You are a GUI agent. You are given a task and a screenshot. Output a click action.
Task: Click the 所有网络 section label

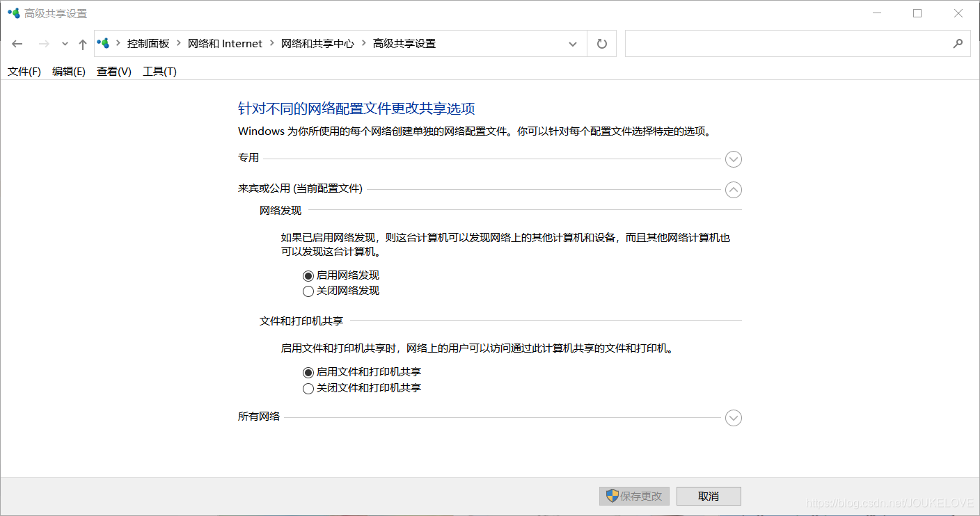tap(259, 417)
